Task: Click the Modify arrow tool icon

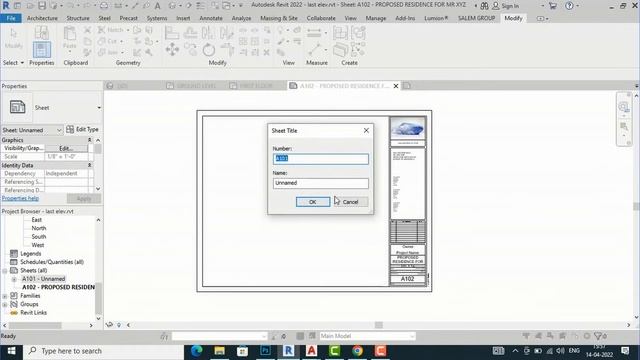Action: 13,33
